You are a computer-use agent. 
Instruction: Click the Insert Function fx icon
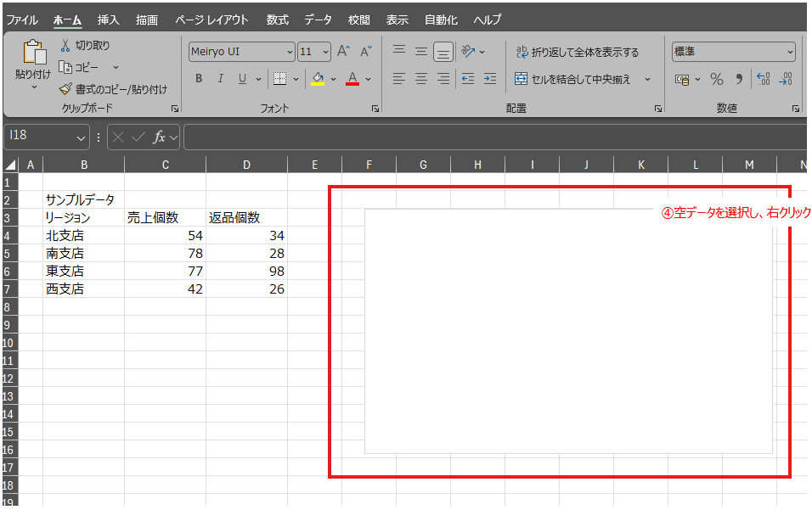[x=159, y=137]
